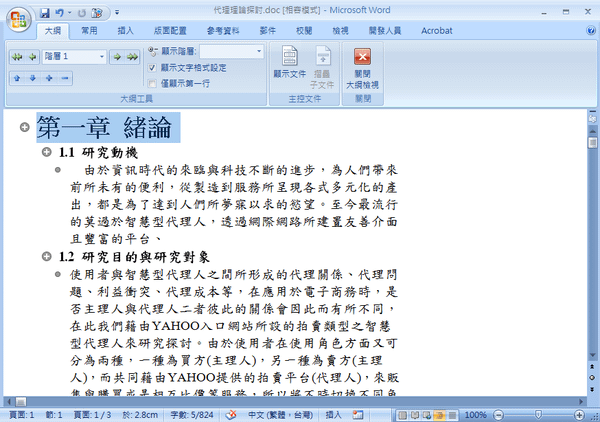The width and height of the screenshot is (600, 422).
Task: Click the zoom in plus button
Action: click(579, 415)
